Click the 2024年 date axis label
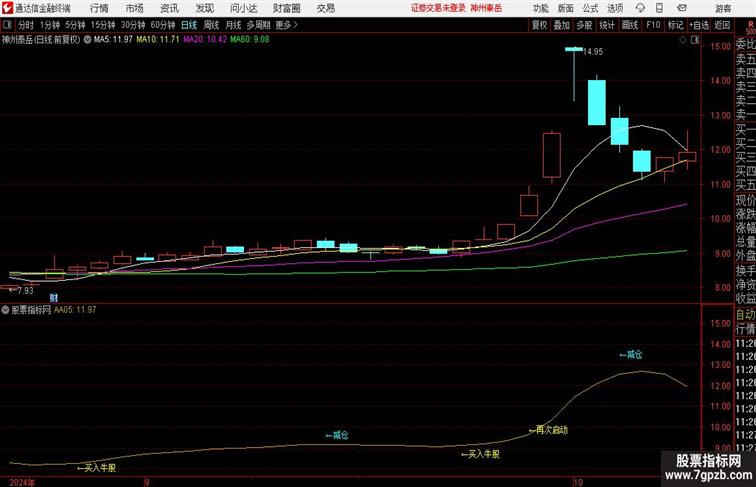 click(22, 482)
